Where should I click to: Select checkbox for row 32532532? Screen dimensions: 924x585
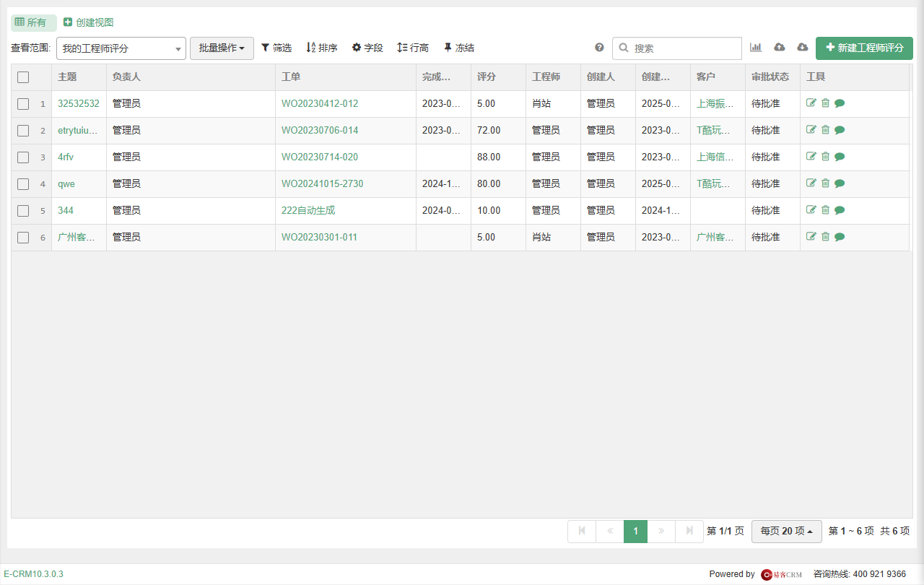pyautogui.click(x=23, y=104)
